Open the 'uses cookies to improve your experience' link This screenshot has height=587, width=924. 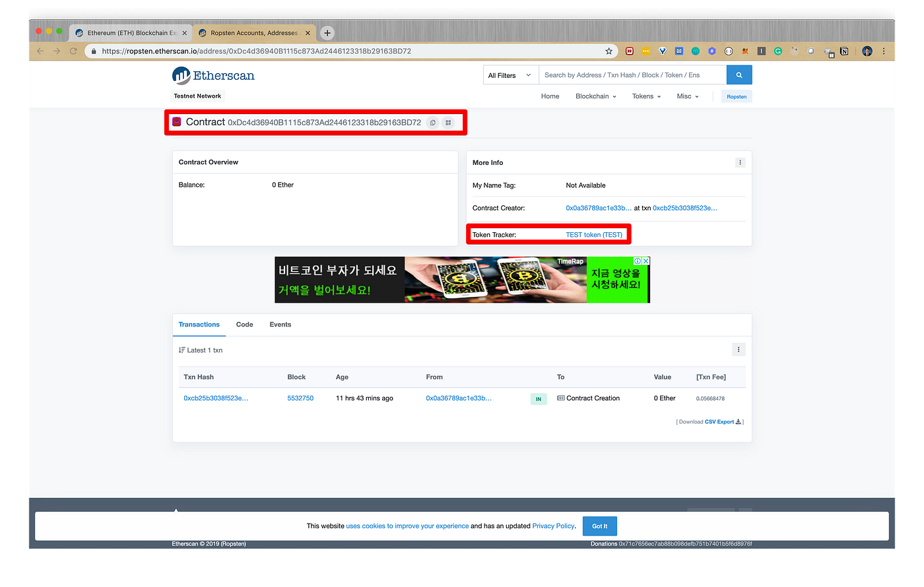(407, 526)
